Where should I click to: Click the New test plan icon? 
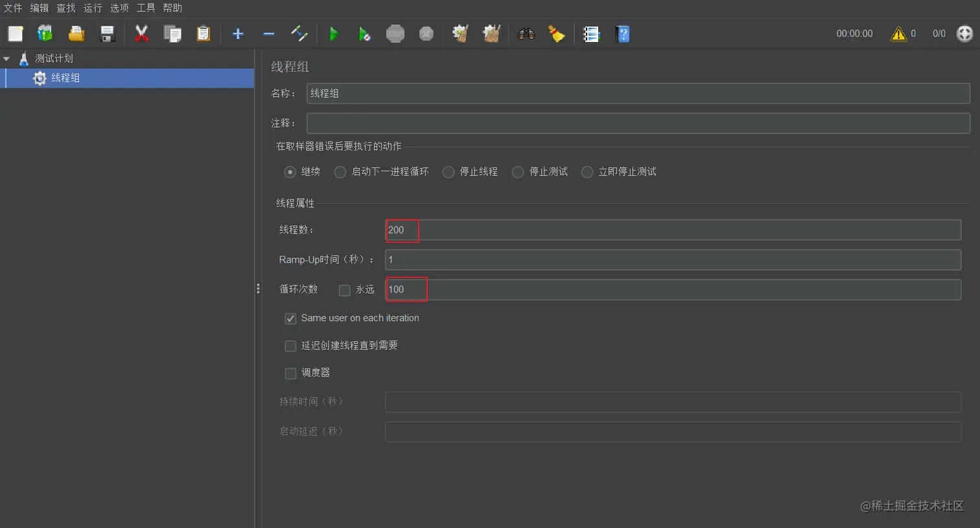click(x=16, y=34)
